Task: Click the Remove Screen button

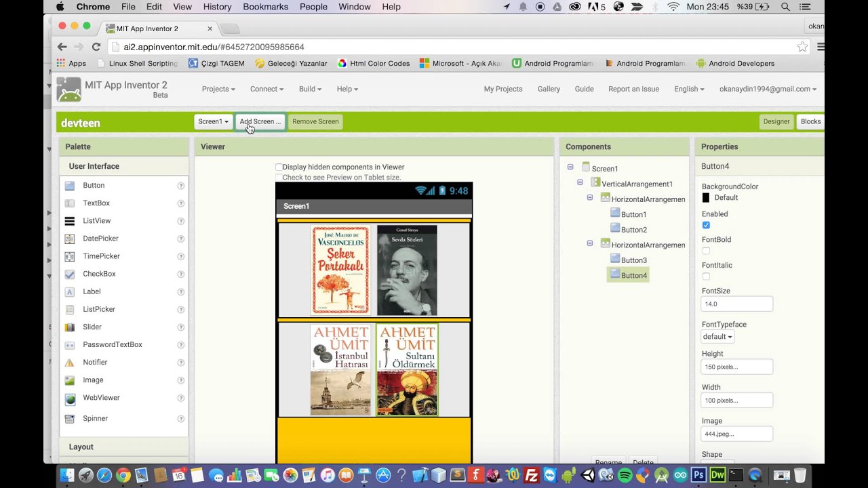Action: (315, 122)
